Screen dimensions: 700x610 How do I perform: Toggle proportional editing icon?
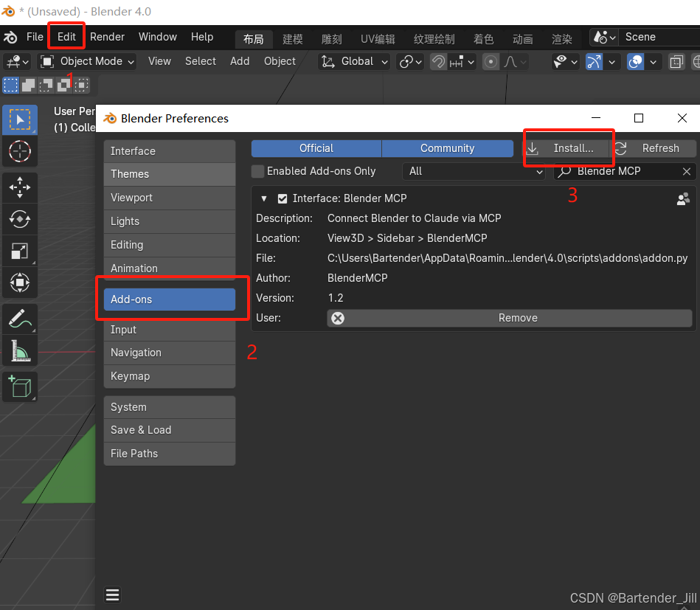[491, 62]
